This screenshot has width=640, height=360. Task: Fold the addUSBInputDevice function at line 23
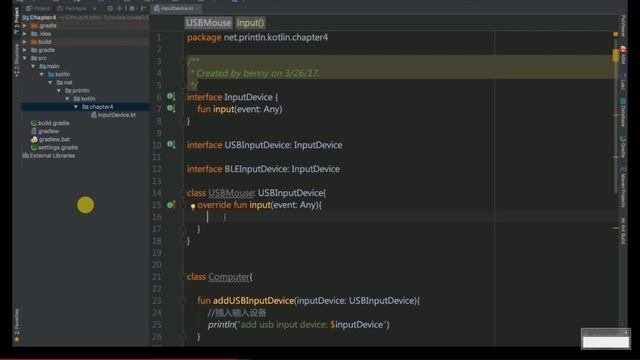(x=183, y=301)
